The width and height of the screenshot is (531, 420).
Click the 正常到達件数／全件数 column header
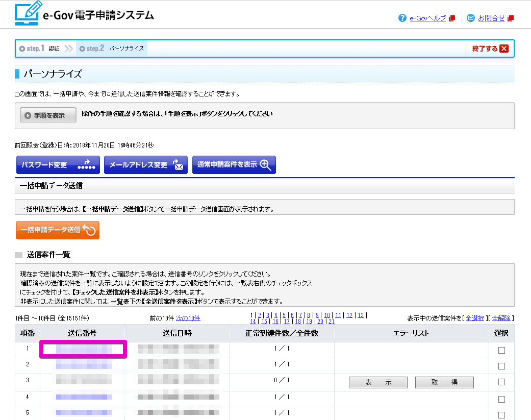pos(282,333)
